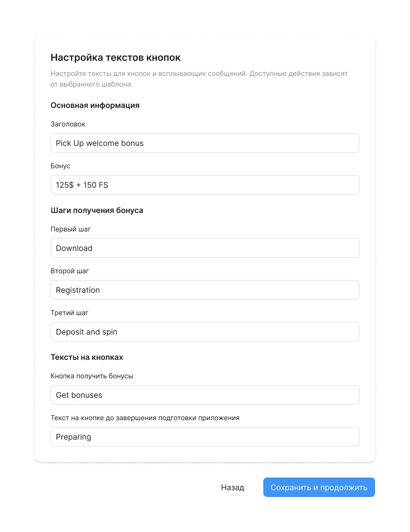Select the 'Pick Up welcome bonus' text field
This screenshot has width=410, height=532.
point(205,143)
